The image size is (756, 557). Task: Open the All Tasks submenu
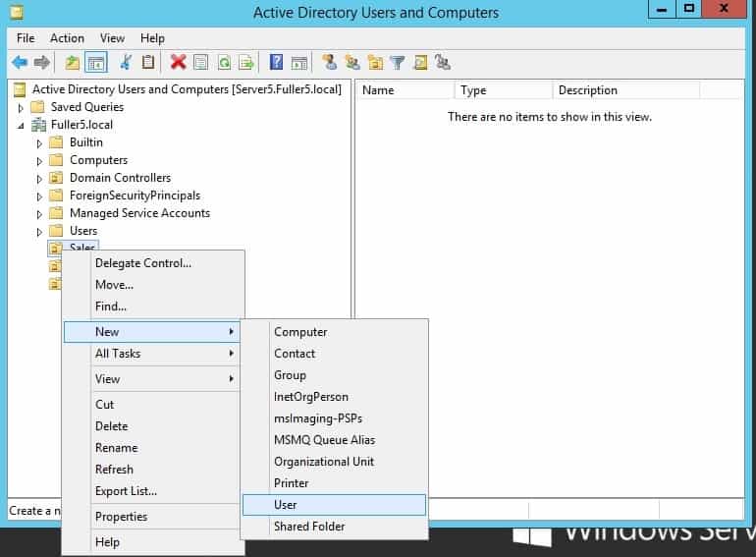(151, 354)
